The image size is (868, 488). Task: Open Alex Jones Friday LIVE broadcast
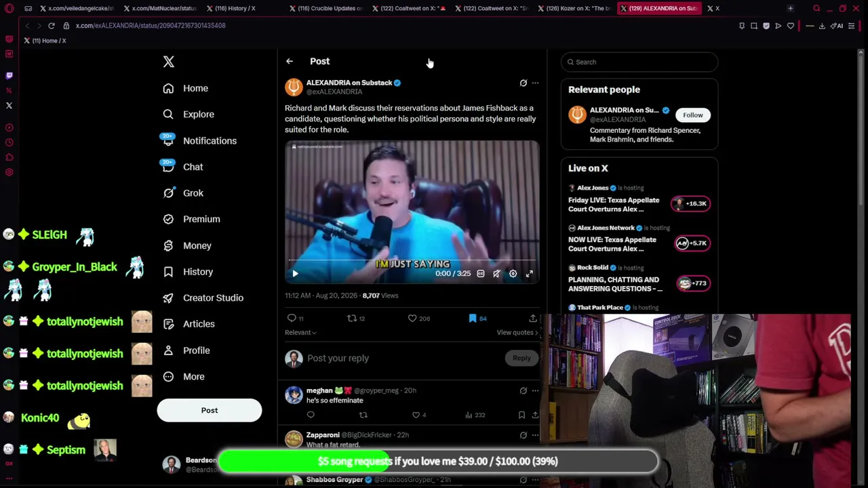pos(639,199)
